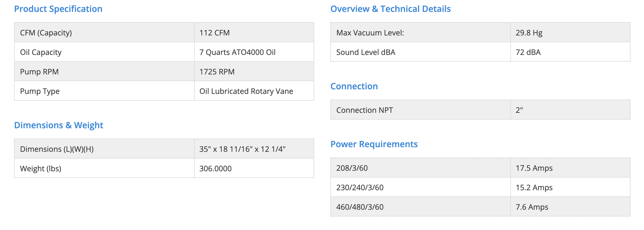
Task: Select the 15.2 Amps value
Action: pyautogui.click(x=534, y=188)
